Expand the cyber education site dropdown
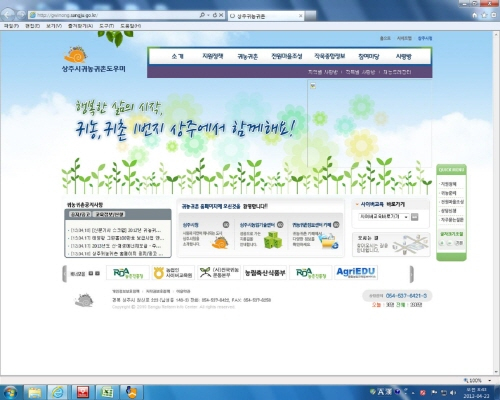This screenshot has width=500, height=400. 384,217
